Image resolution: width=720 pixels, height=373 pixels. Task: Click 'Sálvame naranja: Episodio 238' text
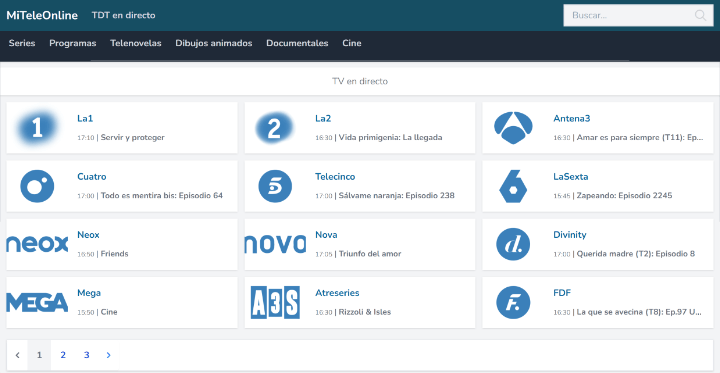pyautogui.click(x=396, y=196)
